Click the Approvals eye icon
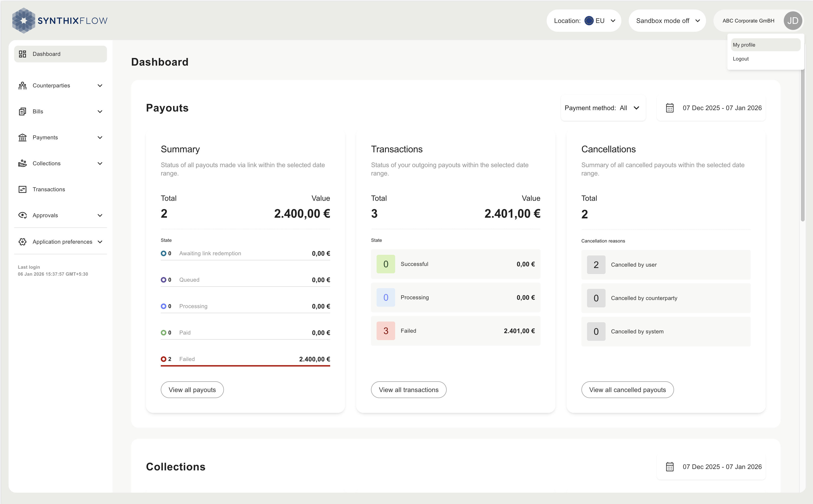 [x=22, y=215]
